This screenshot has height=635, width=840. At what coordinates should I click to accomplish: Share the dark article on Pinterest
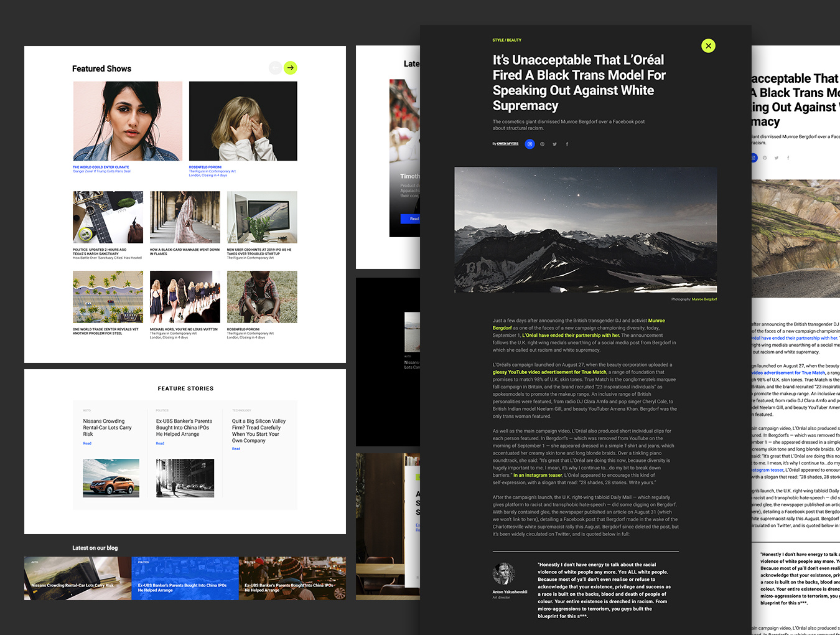coord(542,144)
